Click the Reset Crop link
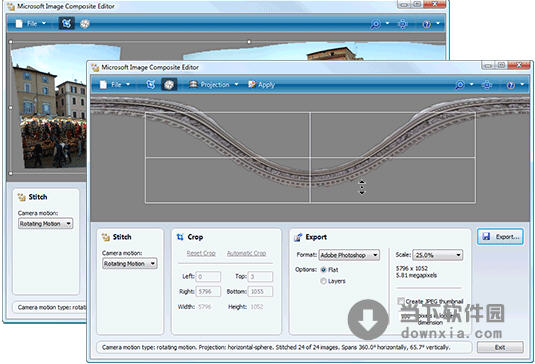Viewport: 535px width, 364px height. pyautogui.click(x=201, y=253)
